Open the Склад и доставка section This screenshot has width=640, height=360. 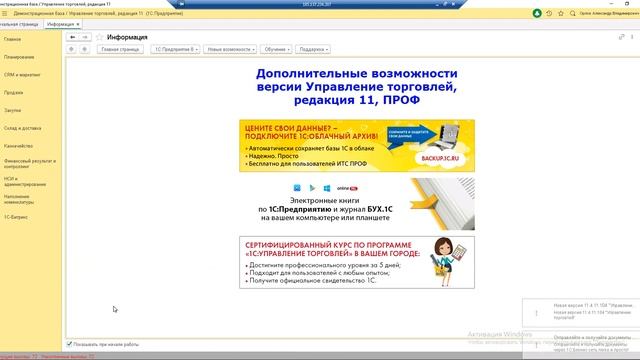[22, 128]
